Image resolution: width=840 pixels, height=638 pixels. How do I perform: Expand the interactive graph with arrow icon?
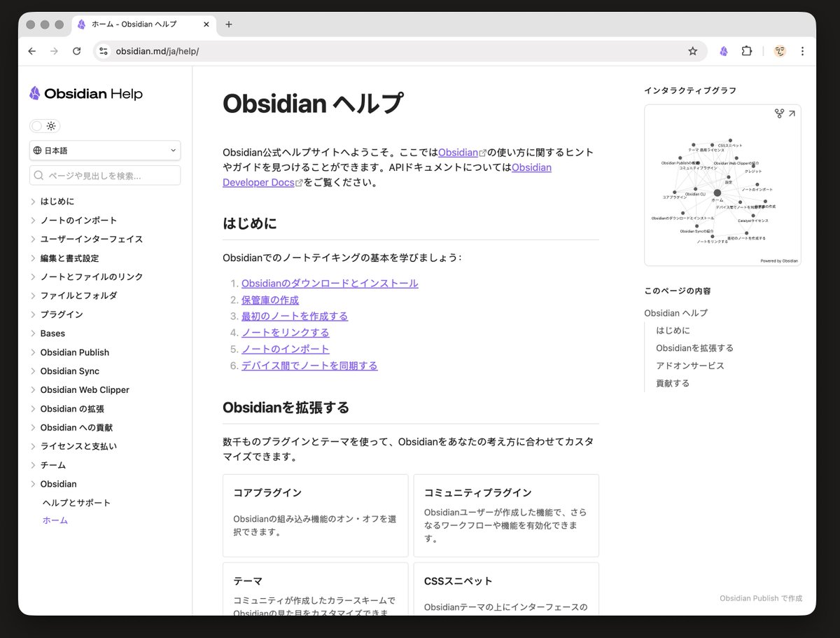click(x=792, y=113)
